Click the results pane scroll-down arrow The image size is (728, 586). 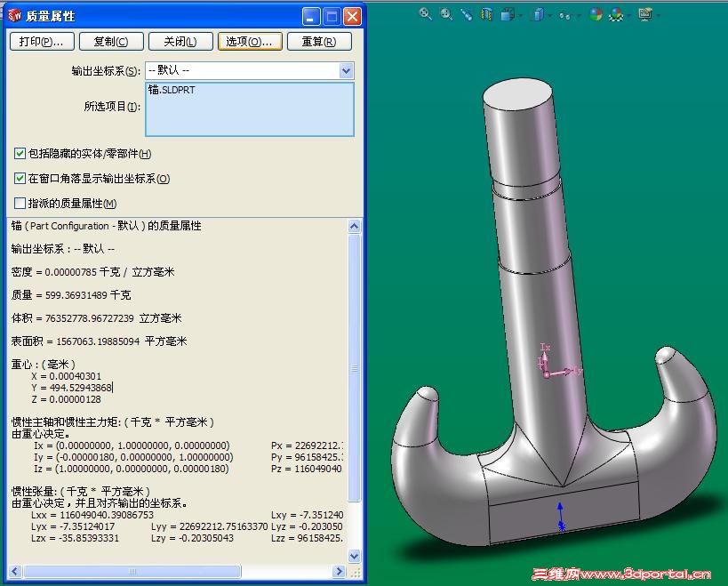click(355, 556)
